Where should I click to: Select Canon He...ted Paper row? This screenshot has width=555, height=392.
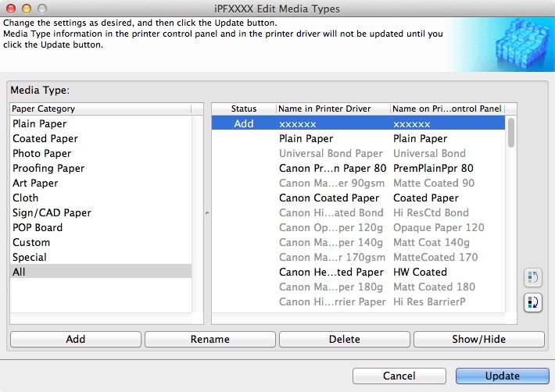pos(358,273)
